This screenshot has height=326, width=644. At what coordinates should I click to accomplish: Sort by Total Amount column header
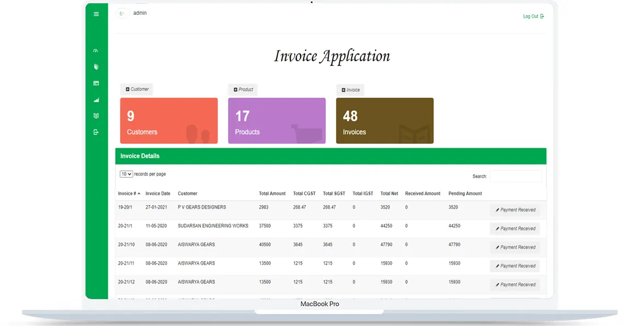pyautogui.click(x=272, y=194)
